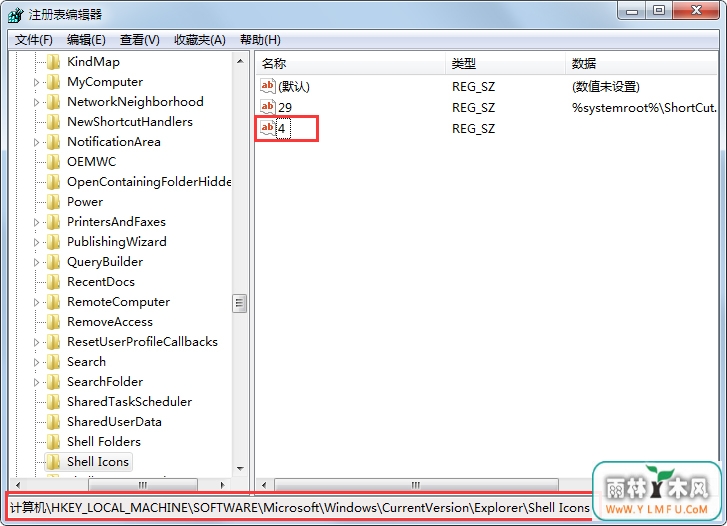Click the OEMWC folder icon

[x=54, y=161]
